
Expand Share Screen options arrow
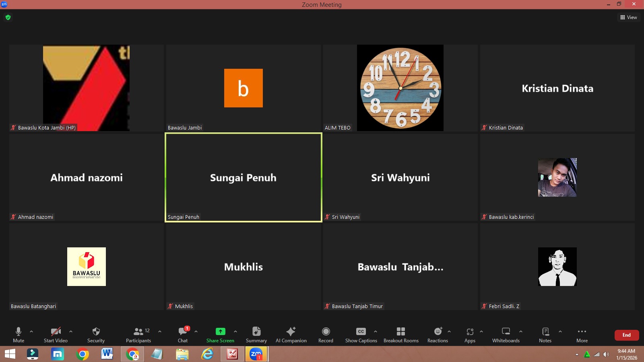pyautogui.click(x=235, y=331)
